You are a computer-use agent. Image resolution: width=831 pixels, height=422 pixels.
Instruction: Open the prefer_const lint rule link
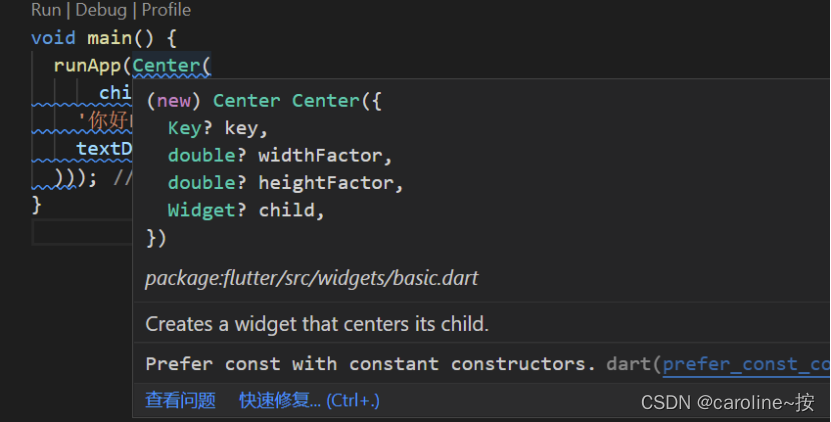pos(746,364)
